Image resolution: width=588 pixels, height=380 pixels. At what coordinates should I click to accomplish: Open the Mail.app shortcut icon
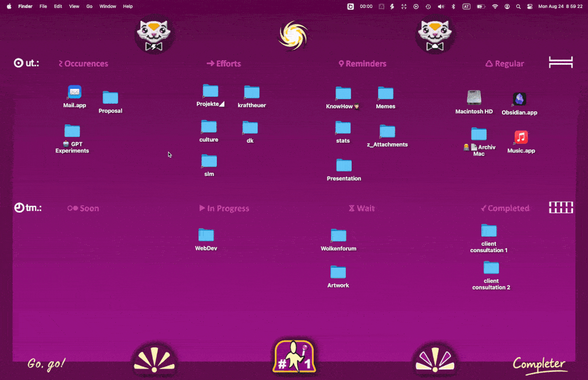pyautogui.click(x=75, y=92)
